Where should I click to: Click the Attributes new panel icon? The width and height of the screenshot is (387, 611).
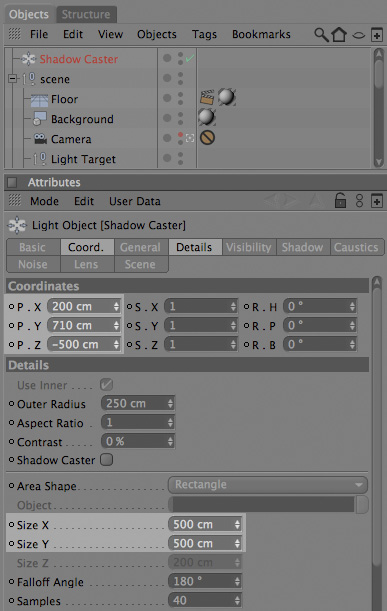click(376, 201)
